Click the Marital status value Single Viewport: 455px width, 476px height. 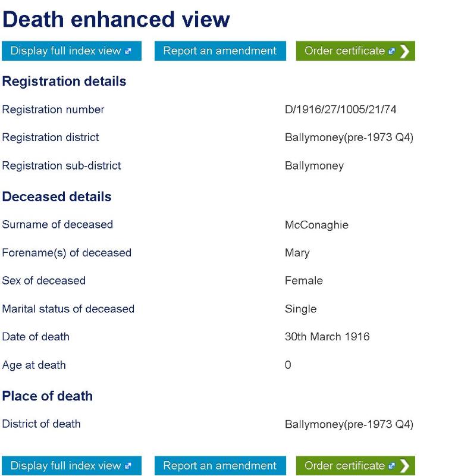[x=301, y=309]
